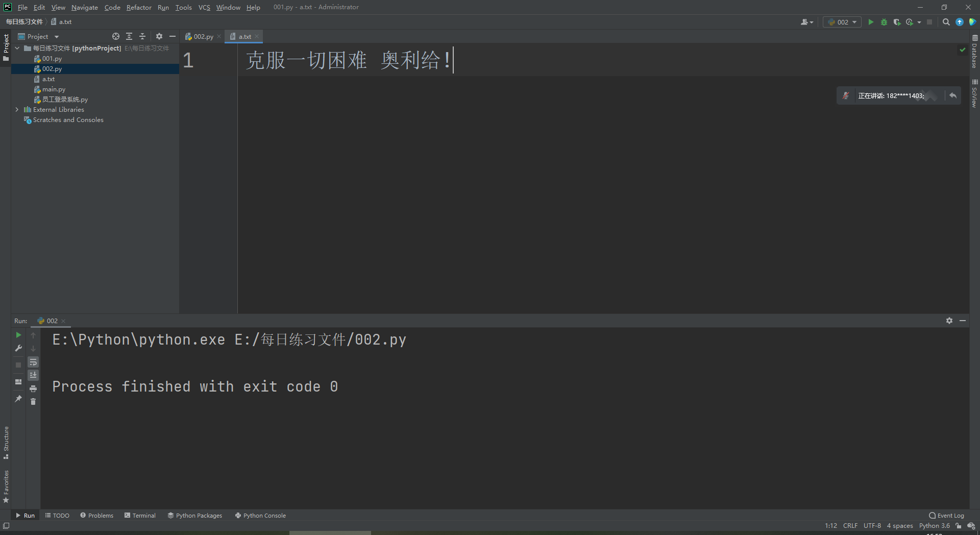
Task: Open the SciView tool window on the right stripe
Action: [x=974, y=93]
